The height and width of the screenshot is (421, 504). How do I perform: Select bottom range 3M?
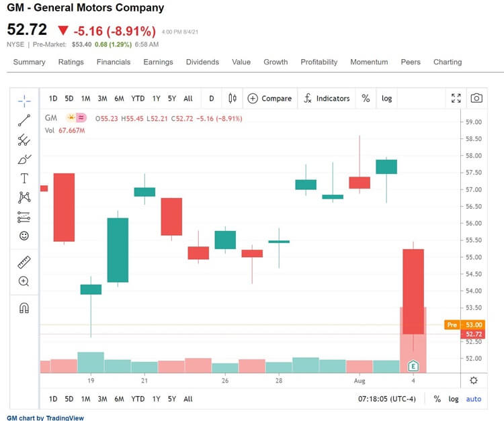coord(103,399)
